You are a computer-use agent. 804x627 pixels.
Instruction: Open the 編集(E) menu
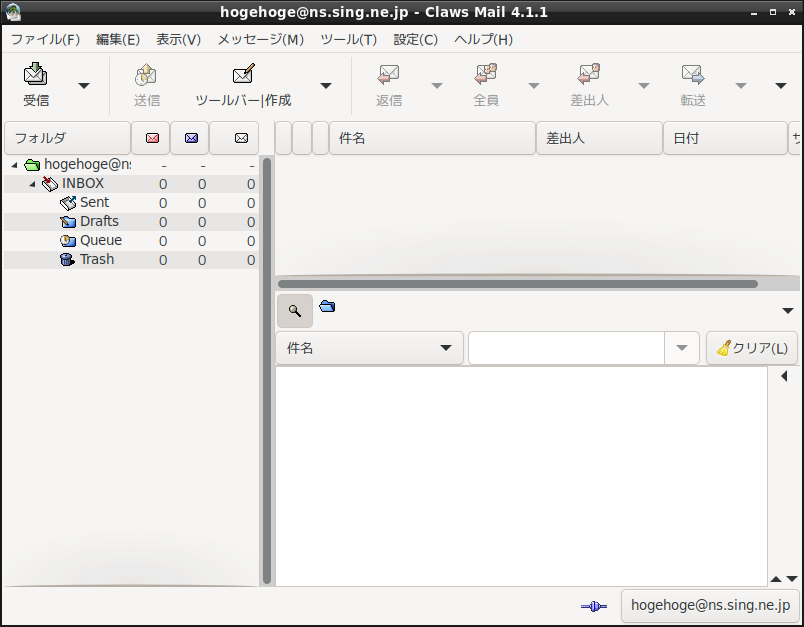[118, 39]
